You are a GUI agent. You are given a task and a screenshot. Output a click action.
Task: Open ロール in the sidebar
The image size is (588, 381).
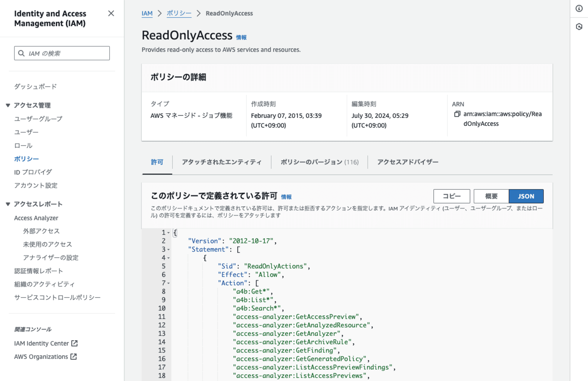(x=23, y=146)
